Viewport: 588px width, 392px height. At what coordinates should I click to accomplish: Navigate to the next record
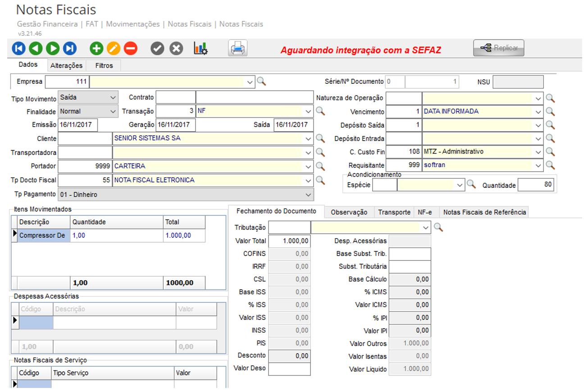pyautogui.click(x=53, y=48)
